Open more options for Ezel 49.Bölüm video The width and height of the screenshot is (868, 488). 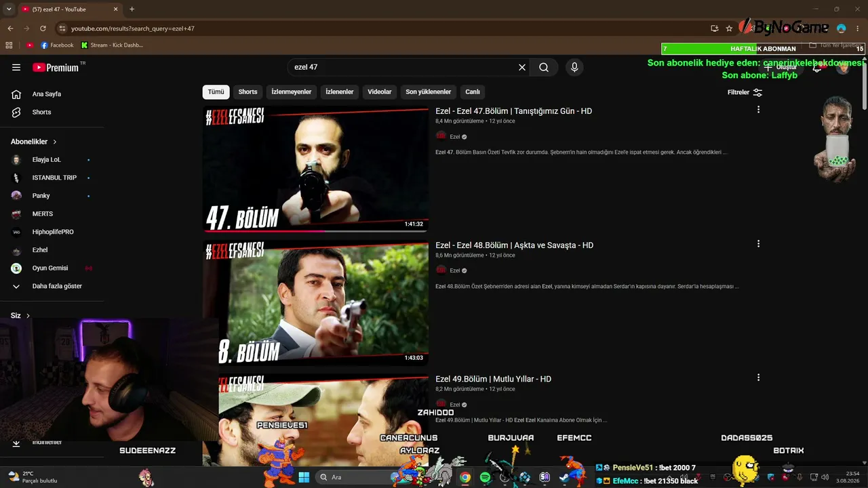click(x=758, y=378)
